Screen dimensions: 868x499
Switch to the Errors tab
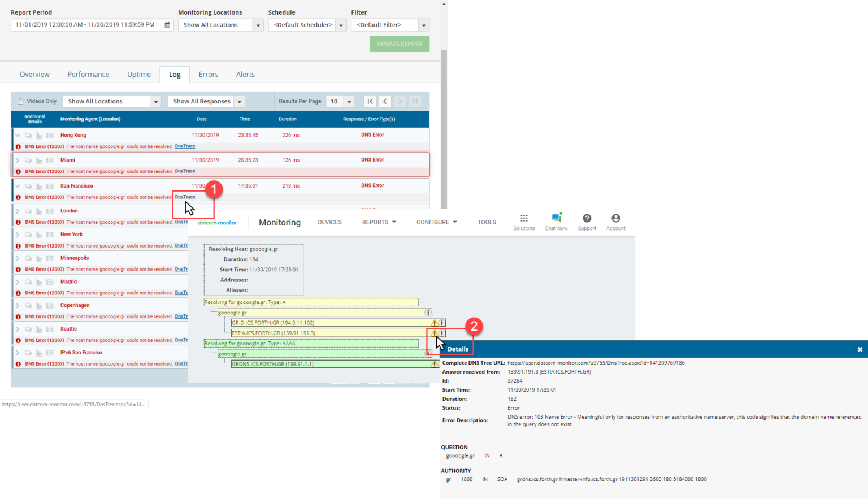[208, 74]
